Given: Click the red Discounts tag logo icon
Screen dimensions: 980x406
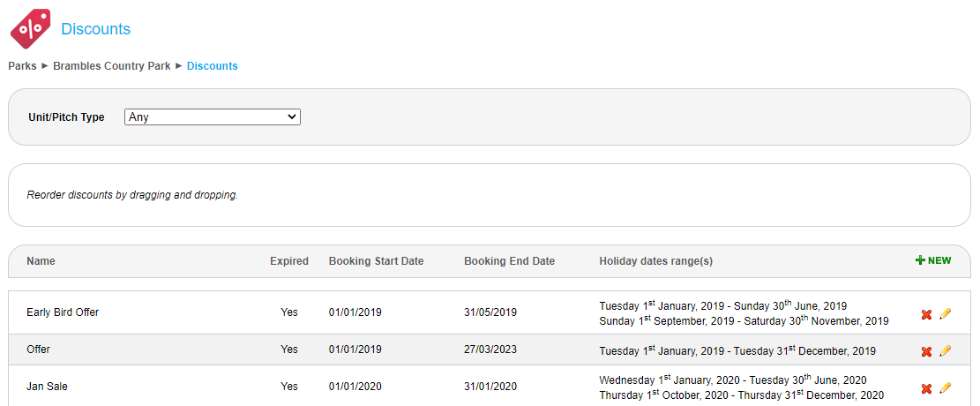Looking at the screenshot, I should [x=30, y=29].
